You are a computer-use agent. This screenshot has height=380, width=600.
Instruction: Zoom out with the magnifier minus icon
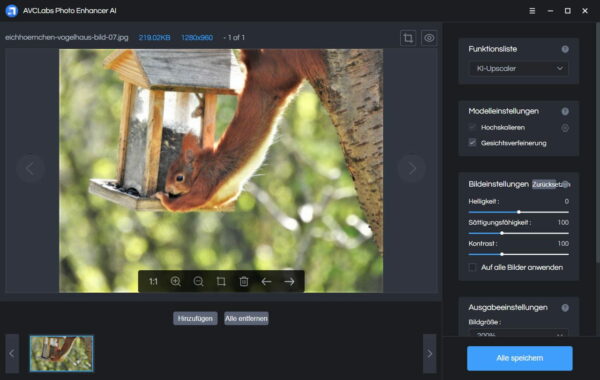pos(198,282)
